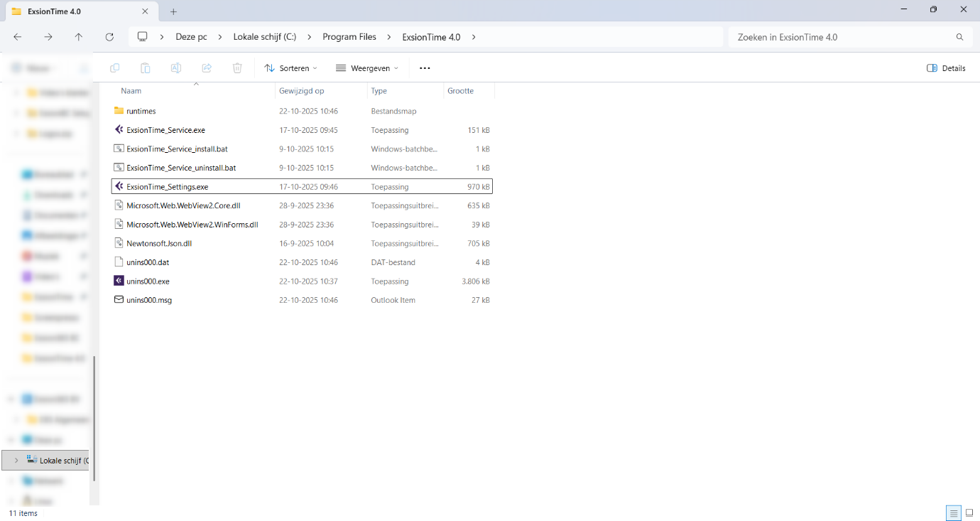Click the chevron after Deze pc
Screen dimensions: 980x521
219,37
